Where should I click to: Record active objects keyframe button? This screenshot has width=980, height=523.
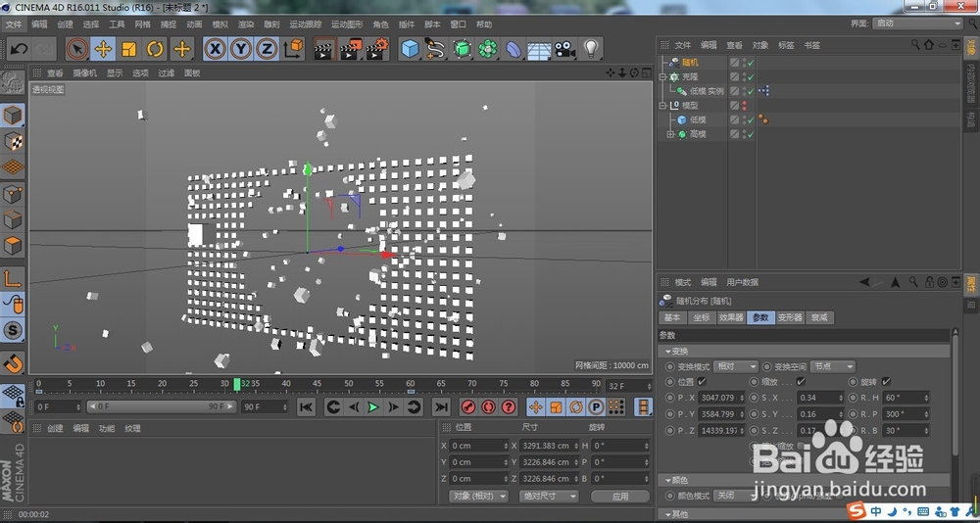click(x=467, y=407)
